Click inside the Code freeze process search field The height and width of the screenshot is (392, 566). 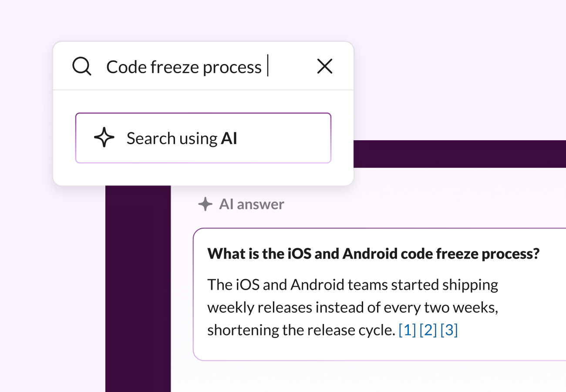[x=183, y=66]
